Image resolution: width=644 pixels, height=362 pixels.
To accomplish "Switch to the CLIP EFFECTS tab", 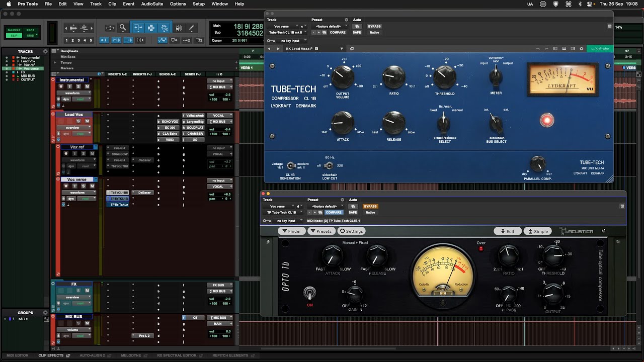I will pyautogui.click(x=51, y=355).
